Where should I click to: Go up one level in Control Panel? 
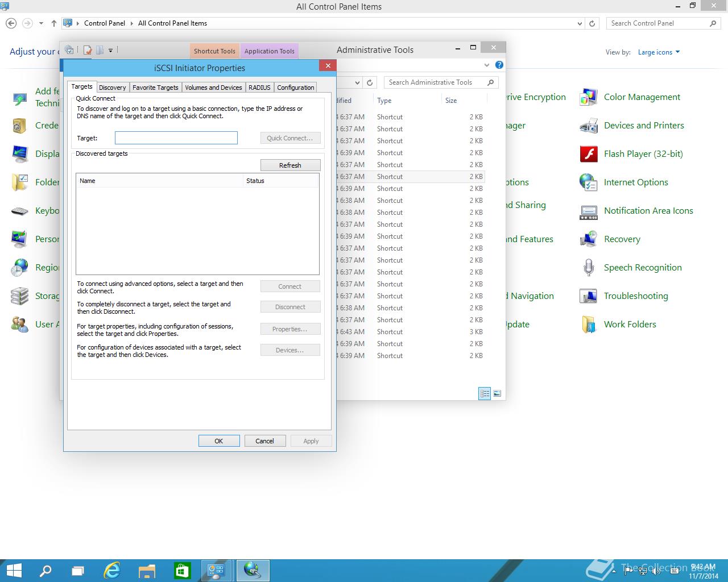pyautogui.click(x=53, y=23)
